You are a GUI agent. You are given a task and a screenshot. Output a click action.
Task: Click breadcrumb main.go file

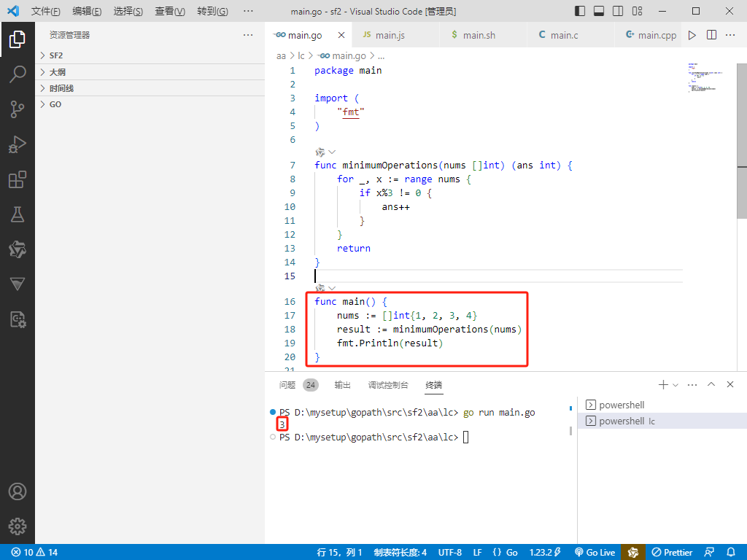pyautogui.click(x=343, y=55)
